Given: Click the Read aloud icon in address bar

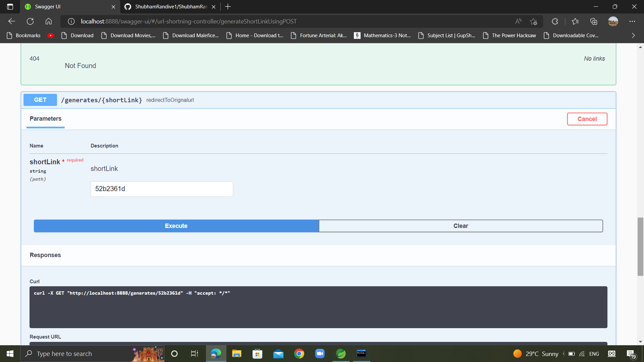Looking at the screenshot, I should (518, 21).
